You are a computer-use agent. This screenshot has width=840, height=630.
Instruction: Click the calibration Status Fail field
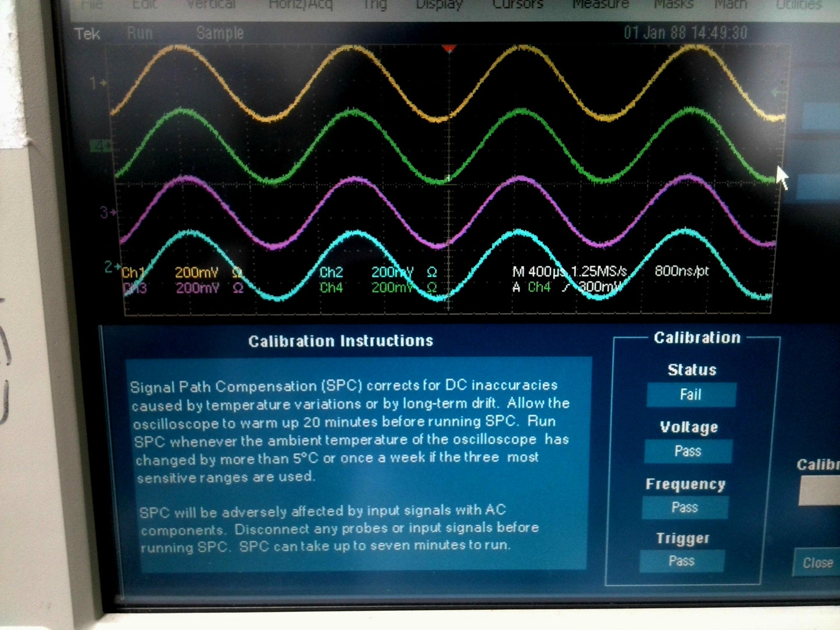point(691,395)
